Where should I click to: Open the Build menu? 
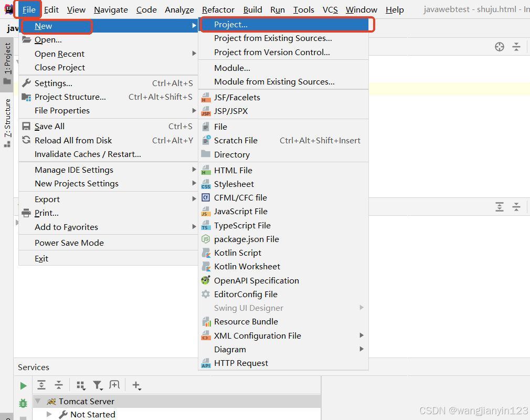(x=252, y=10)
